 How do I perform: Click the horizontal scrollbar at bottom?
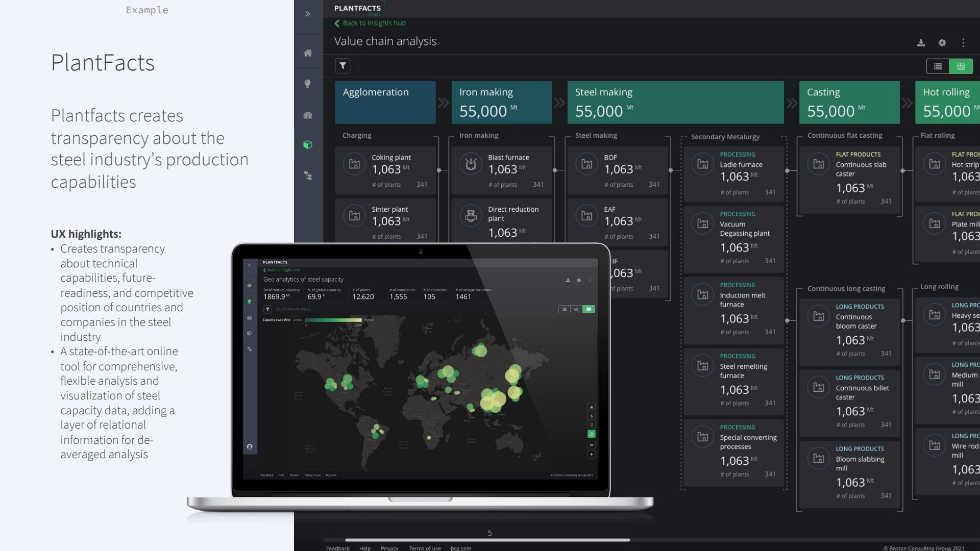487,540
